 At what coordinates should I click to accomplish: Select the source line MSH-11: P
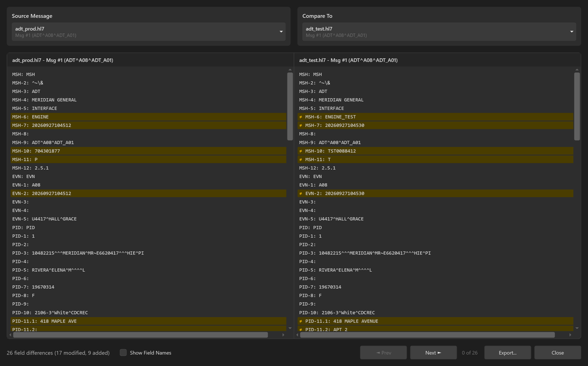point(148,159)
